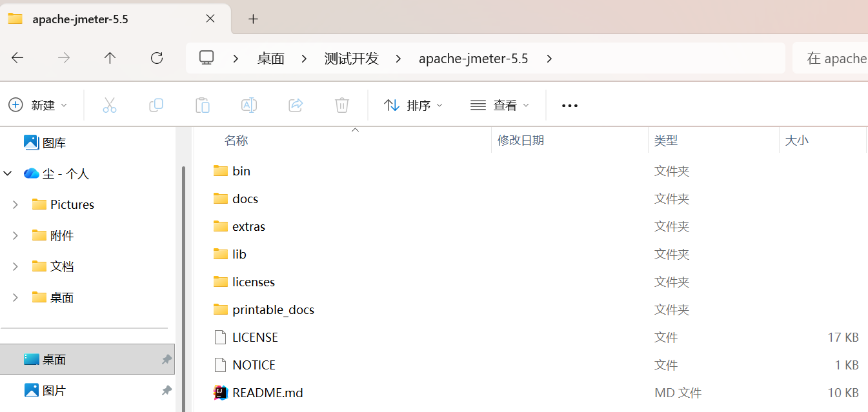Click the Paste clipboard icon

[x=203, y=105]
